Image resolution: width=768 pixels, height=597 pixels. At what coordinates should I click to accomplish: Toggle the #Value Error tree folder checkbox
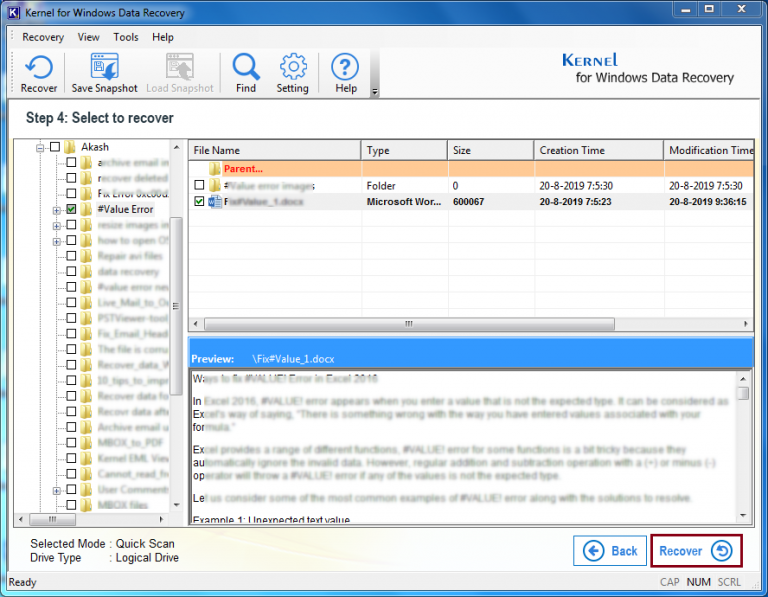pos(71,210)
